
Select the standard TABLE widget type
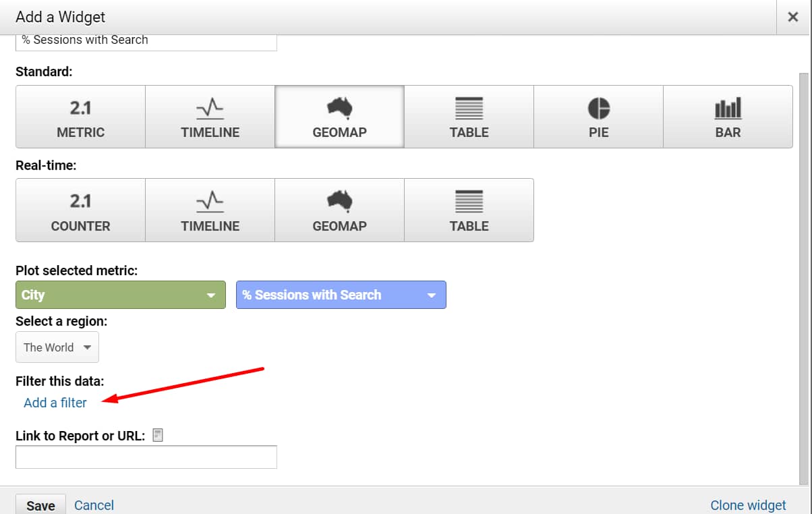(x=469, y=117)
